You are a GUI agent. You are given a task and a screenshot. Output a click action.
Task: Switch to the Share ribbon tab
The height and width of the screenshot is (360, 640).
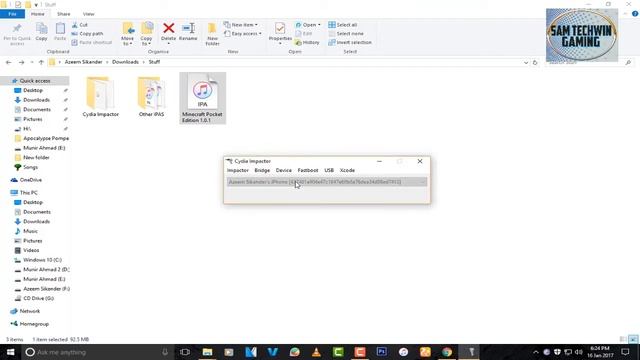click(63, 14)
